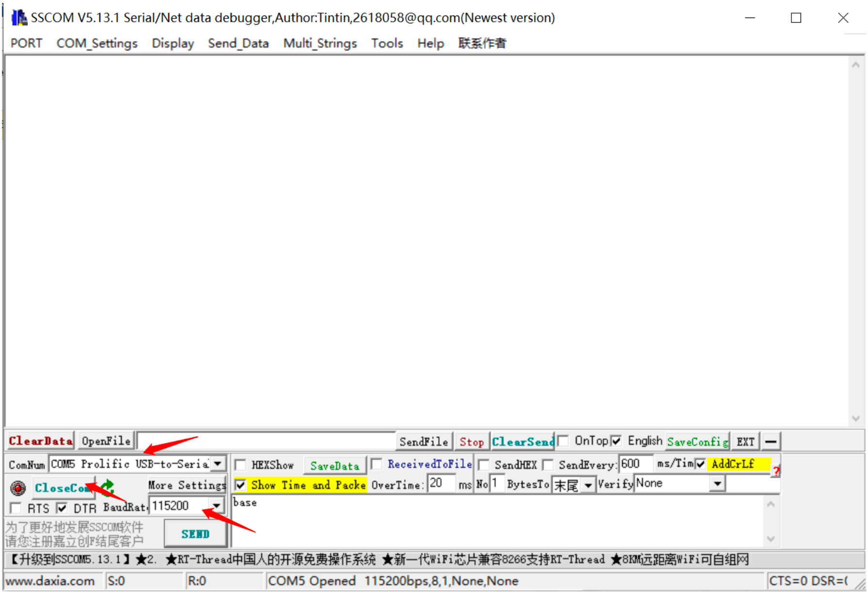Viewport: 868px width, 592px height.
Task: Click the dash collapse panel button
Action: pyautogui.click(x=770, y=442)
